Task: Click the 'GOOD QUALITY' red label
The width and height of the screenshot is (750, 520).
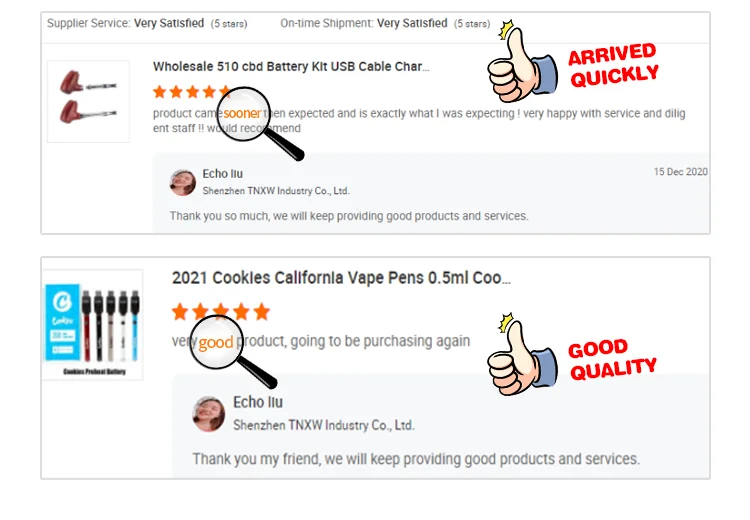Action: coord(612,358)
